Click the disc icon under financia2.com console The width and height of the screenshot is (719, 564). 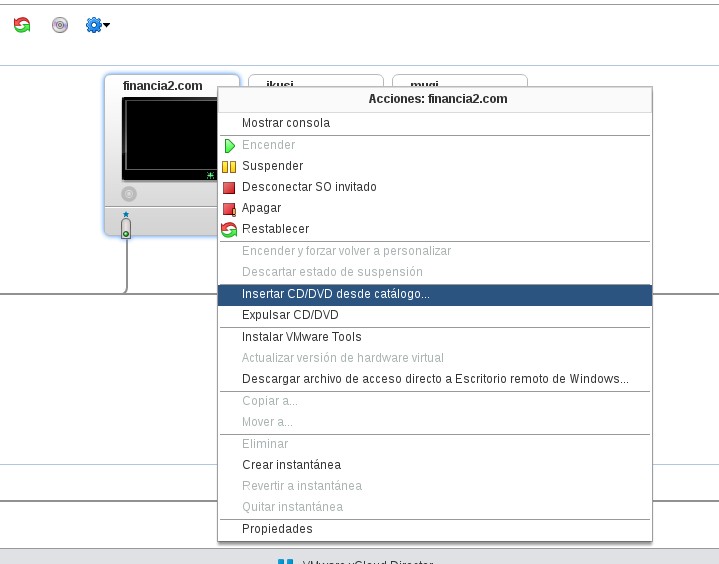[128, 194]
